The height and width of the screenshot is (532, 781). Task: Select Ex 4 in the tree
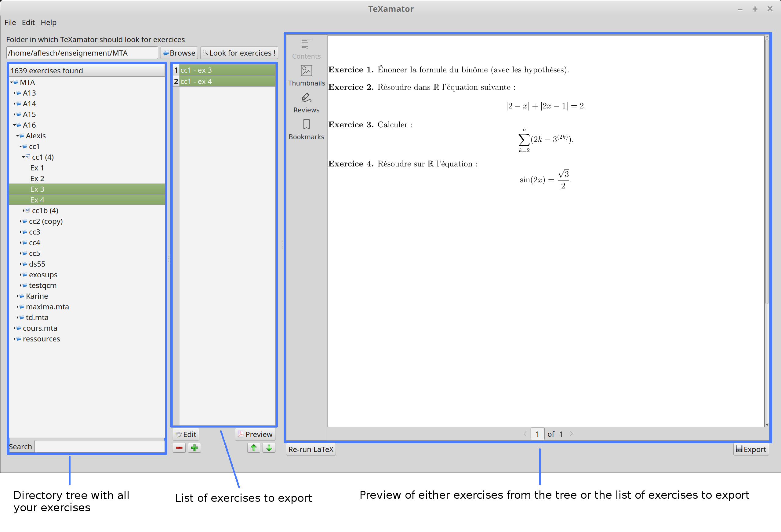tap(87, 200)
